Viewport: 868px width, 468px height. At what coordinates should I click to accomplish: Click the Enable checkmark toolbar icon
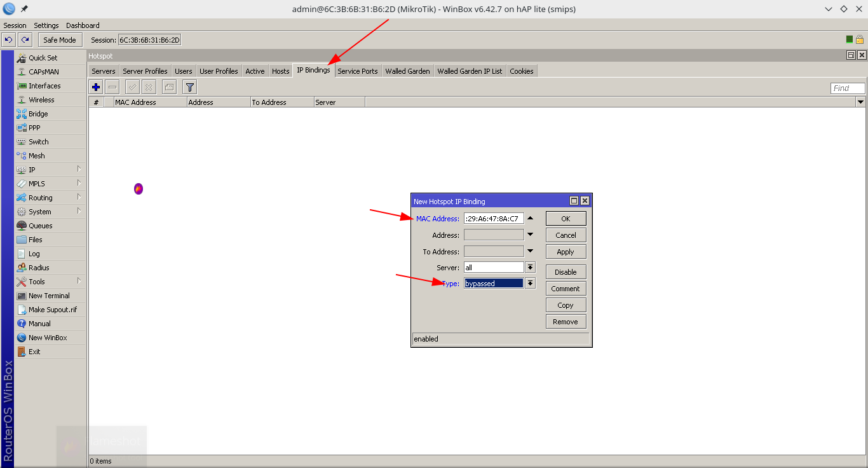[132, 87]
